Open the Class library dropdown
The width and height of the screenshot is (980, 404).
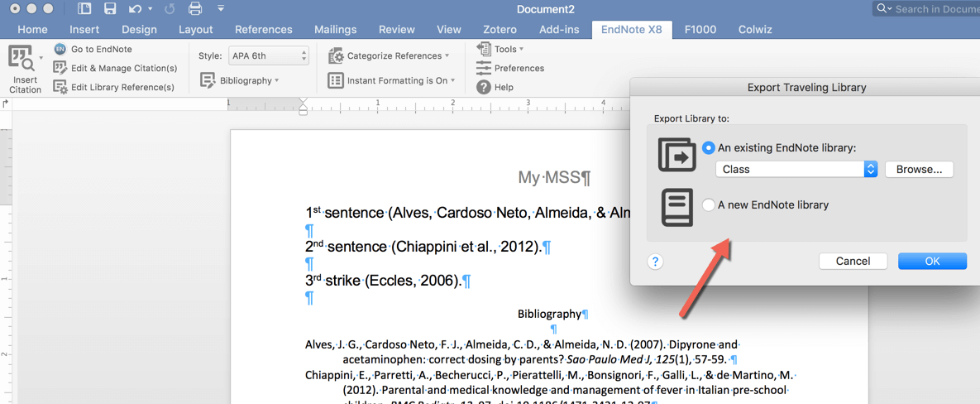coord(797,169)
